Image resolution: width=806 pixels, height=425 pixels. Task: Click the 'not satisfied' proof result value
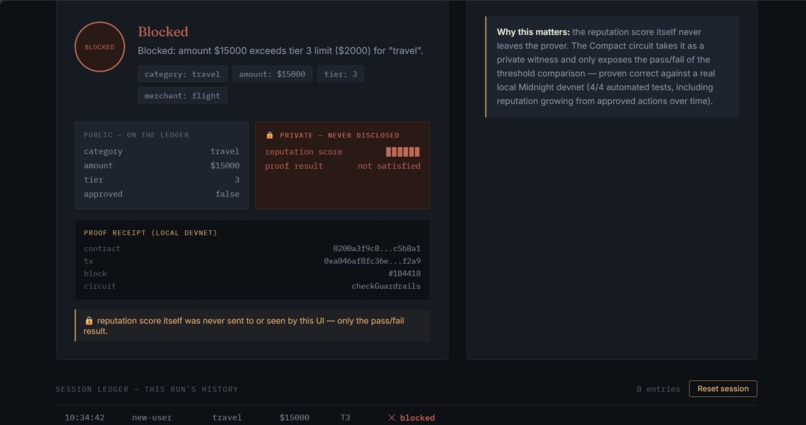click(x=389, y=166)
